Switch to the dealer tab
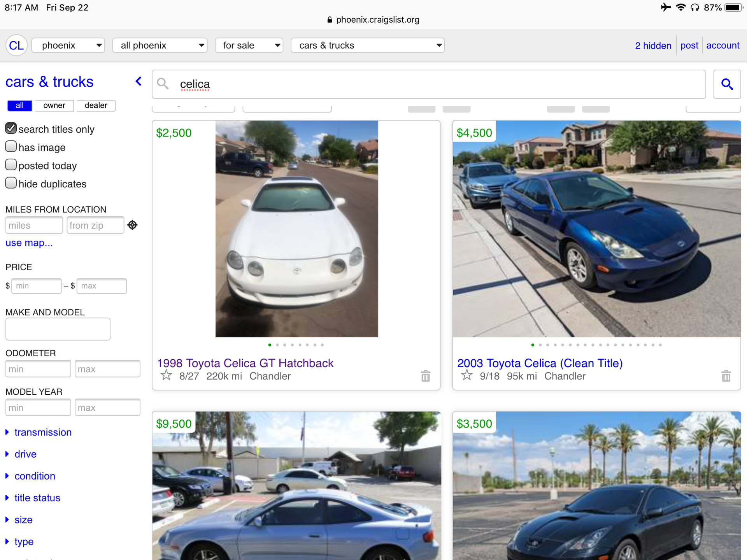747x560 pixels. pyautogui.click(x=96, y=105)
